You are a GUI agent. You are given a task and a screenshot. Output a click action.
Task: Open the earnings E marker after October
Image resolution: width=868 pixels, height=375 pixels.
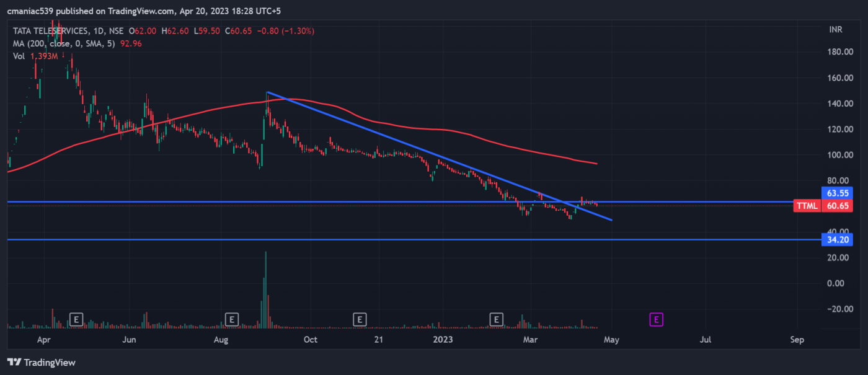click(x=359, y=319)
